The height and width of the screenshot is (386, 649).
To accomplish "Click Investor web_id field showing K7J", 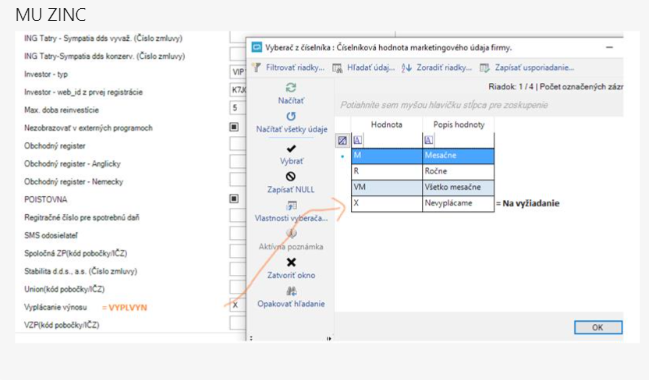I will coord(238,90).
